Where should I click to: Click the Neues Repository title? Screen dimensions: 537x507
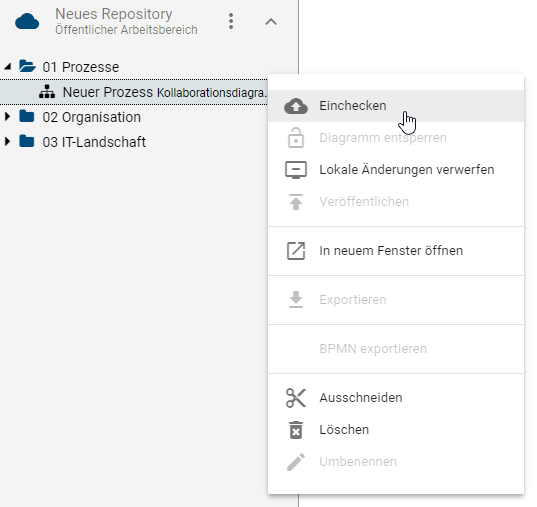pyautogui.click(x=114, y=14)
